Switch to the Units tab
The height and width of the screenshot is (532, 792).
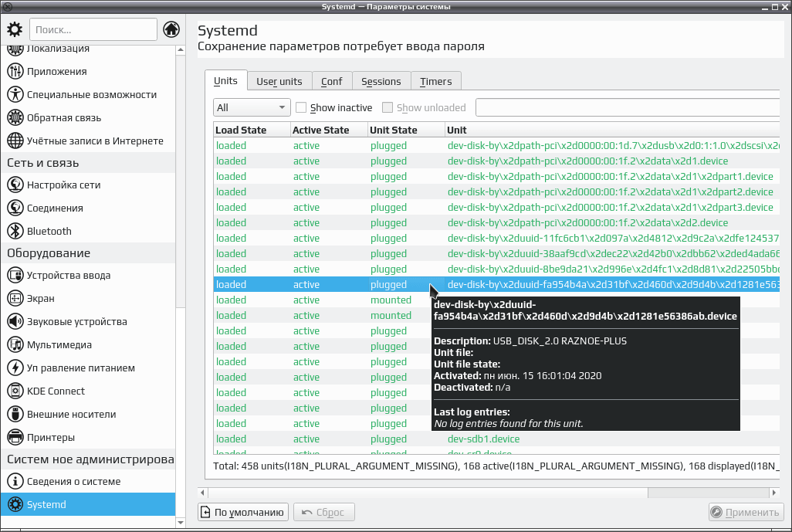click(225, 81)
